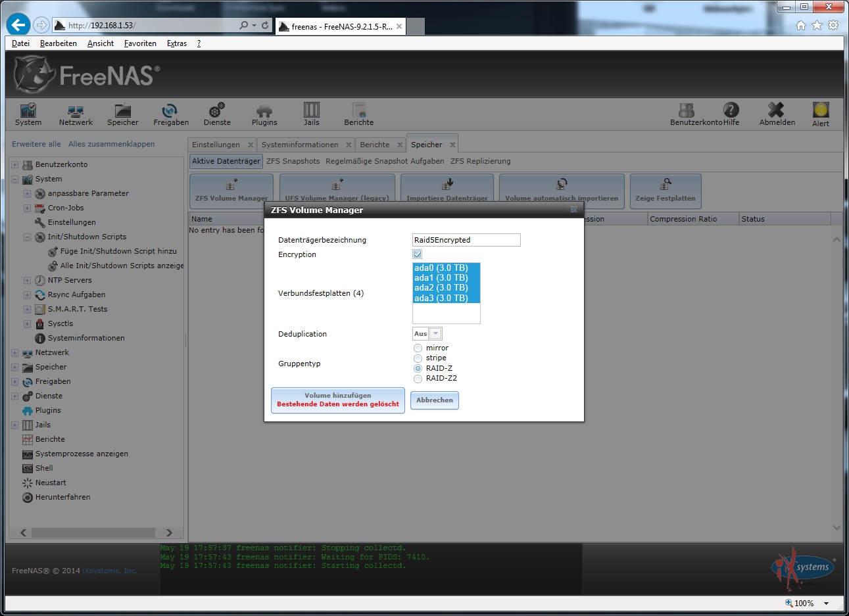Viewport: 849px width, 616px height.
Task: Open the Extras menu
Action: tap(177, 43)
